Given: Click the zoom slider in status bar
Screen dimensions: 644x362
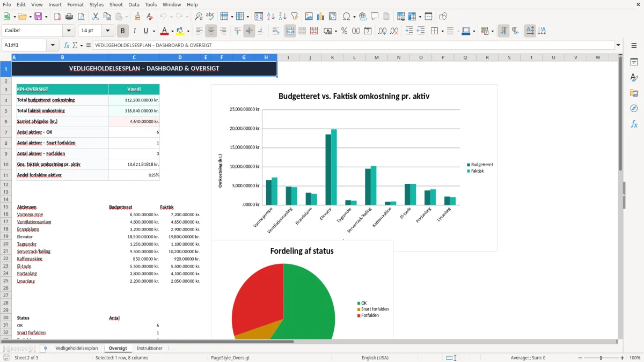Looking at the screenshot, I should tap(600, 358).
